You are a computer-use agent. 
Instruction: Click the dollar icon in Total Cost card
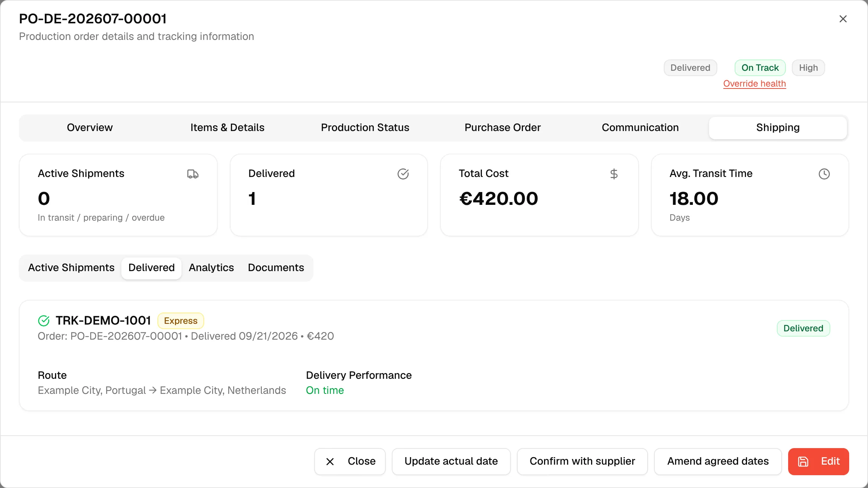point(614,174)
